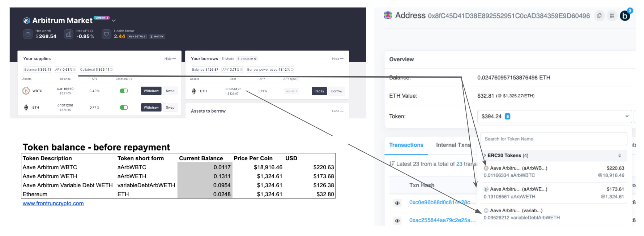This screenshot has height=236, width=644.
Task: Repay the borrowed ETH
Action: pos(319,91)
